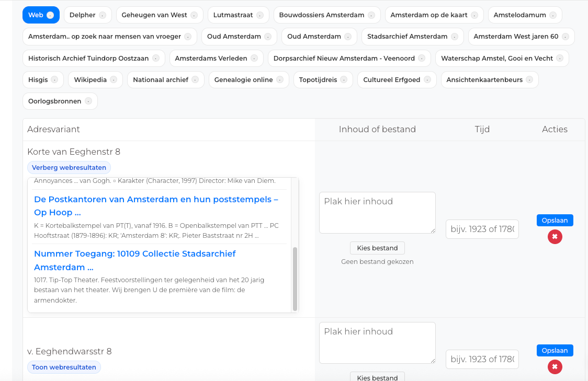
Task: Save the Korte van Eeghenstr 8 entry
Action: tap(555, 221)
